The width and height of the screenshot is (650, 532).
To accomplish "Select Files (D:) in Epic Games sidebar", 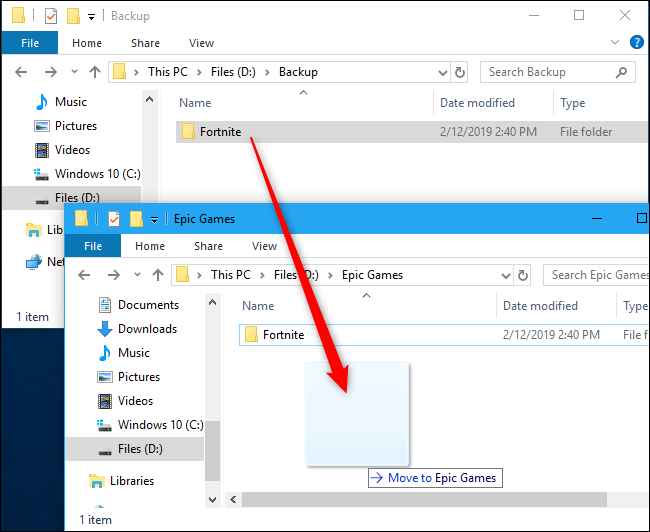I will (x=135, y=449).
